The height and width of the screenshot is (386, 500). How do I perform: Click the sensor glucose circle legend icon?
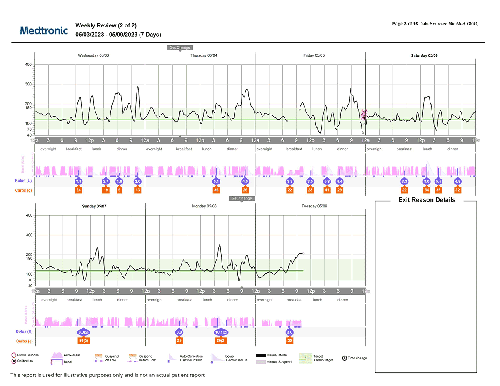[14, 355]
